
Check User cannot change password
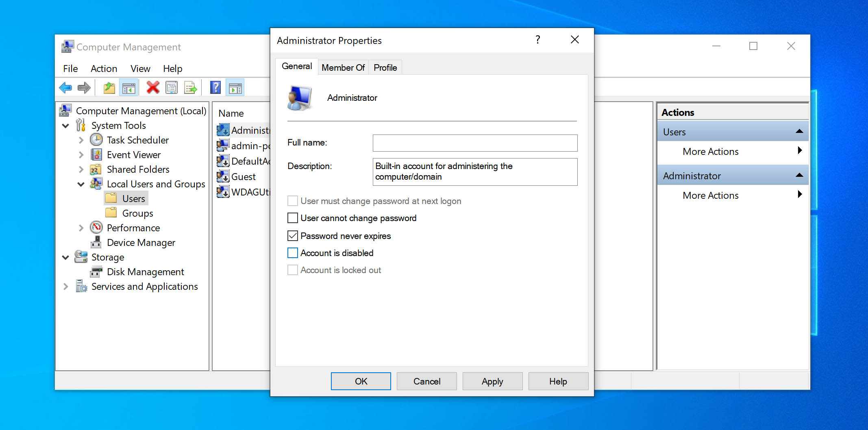293,218
